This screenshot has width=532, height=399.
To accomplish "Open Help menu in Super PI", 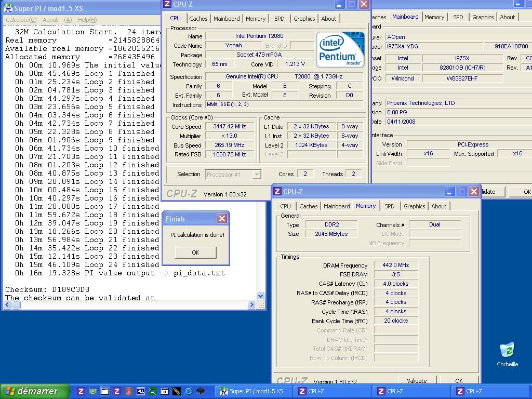I will pyautogui.click(x=87, y=20).
